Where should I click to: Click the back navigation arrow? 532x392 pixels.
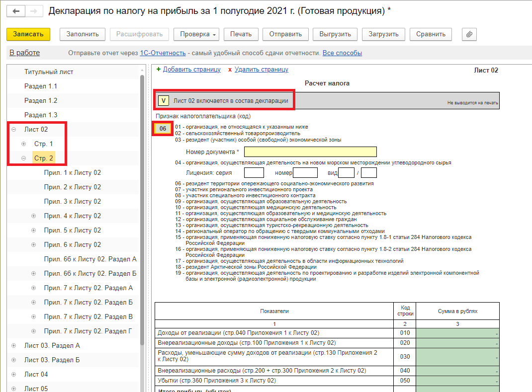coord(17,11)
